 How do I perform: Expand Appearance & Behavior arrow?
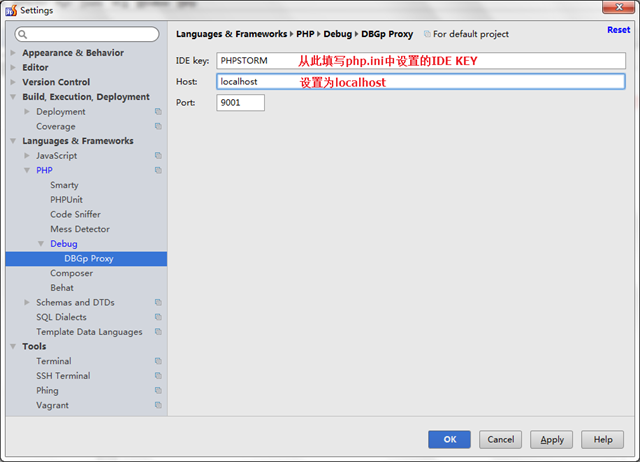coord(13,53)
